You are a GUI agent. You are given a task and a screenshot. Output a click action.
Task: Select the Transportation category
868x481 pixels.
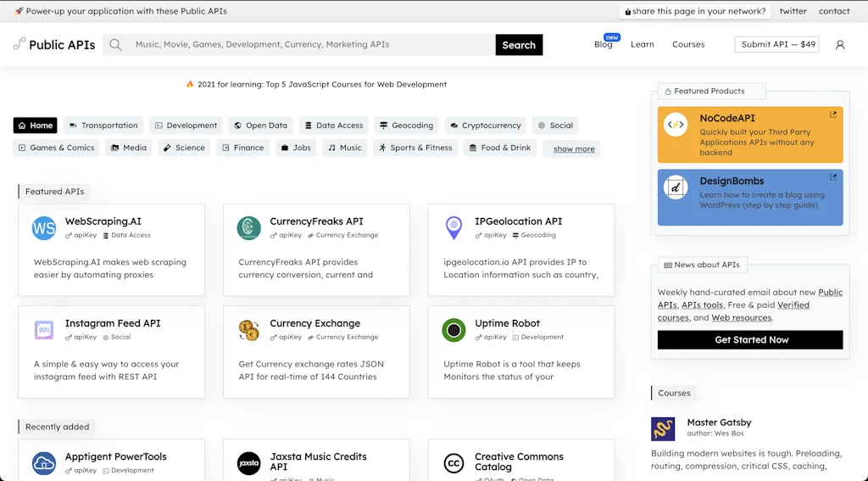103,126
